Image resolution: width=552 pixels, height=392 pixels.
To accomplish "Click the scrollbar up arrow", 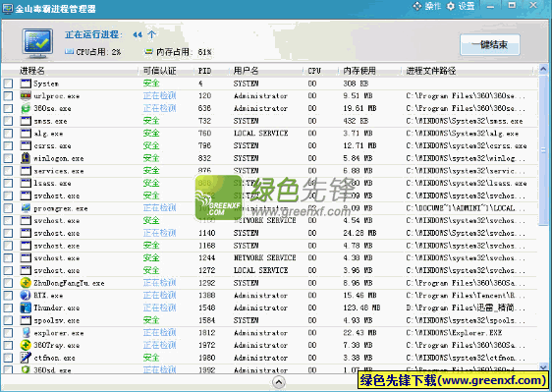I will [x=543, y=70].
